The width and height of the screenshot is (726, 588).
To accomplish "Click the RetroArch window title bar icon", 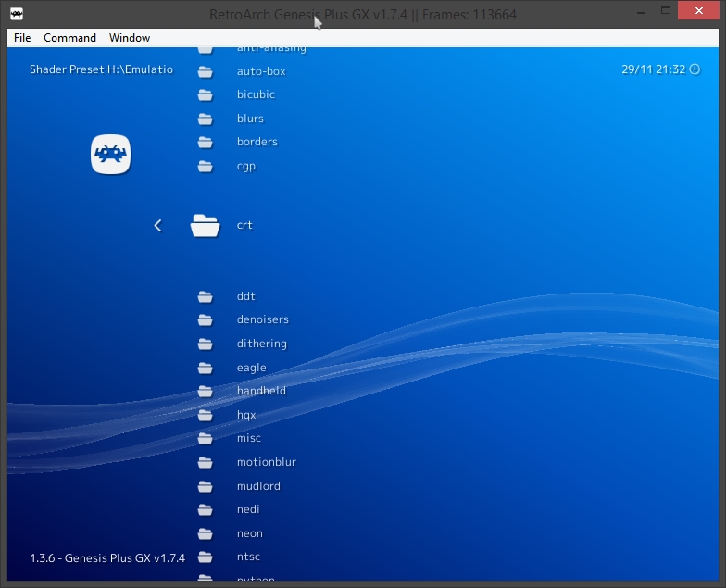I will [17, 14].
